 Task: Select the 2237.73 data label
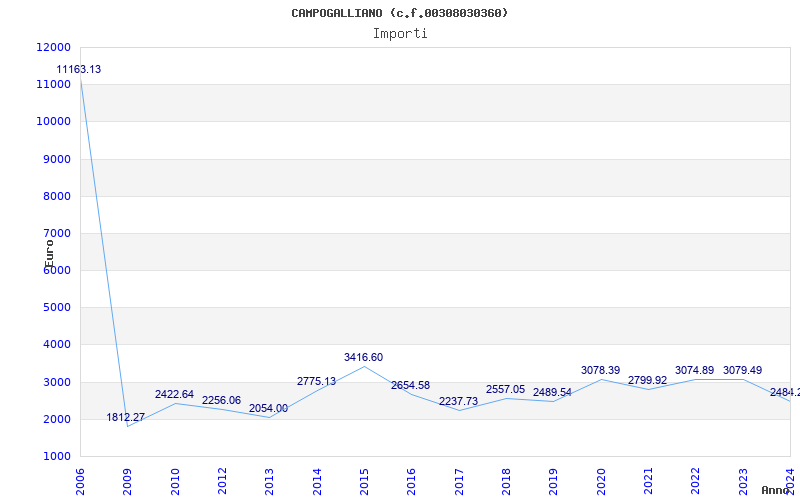tap(459, 401)
